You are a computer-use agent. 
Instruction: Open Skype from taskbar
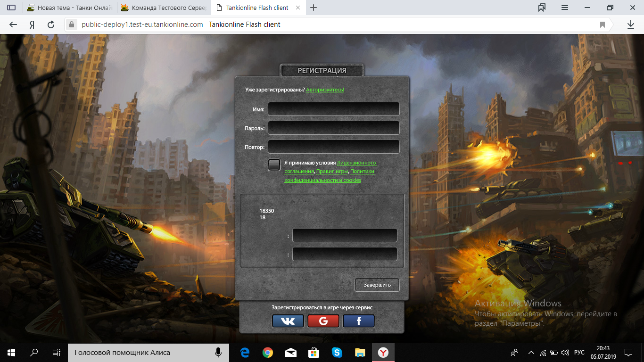(337, 352)
